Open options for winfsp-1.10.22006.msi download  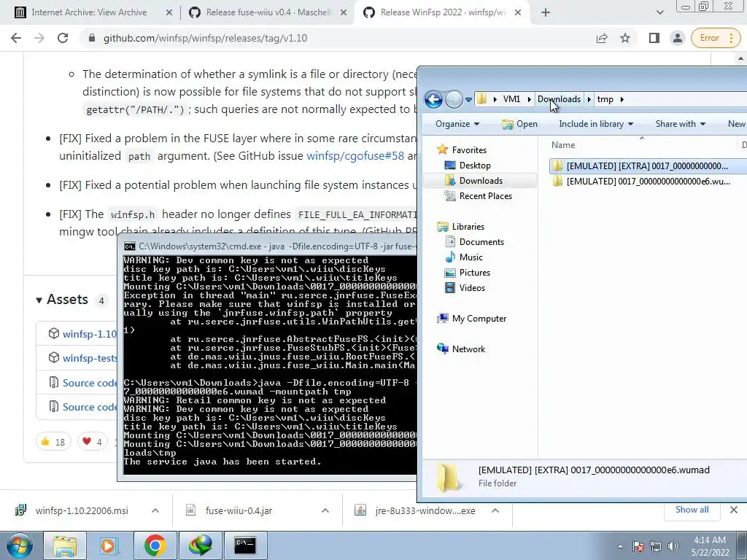155,510
